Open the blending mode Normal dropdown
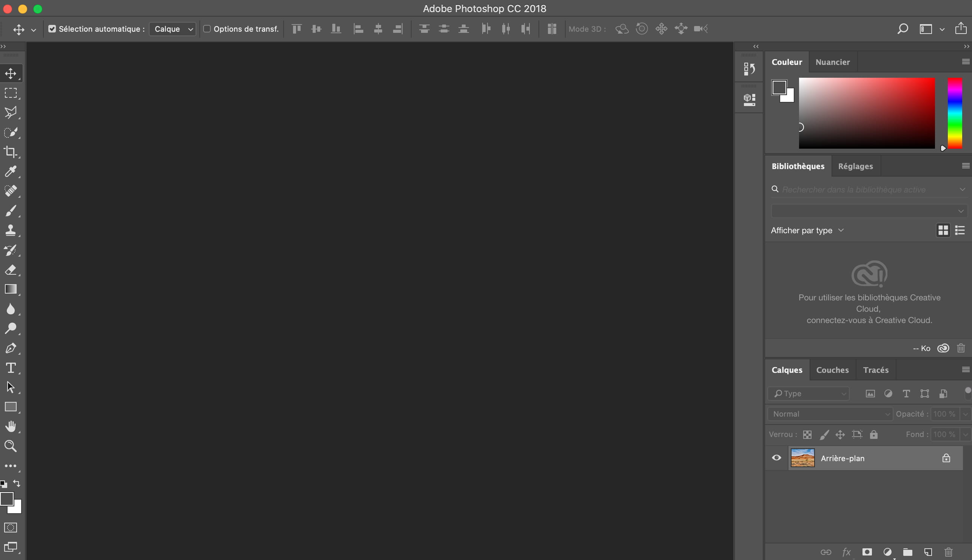Viewport: 972px width, 560px height. pyautogui.click(x=831, y=414)
